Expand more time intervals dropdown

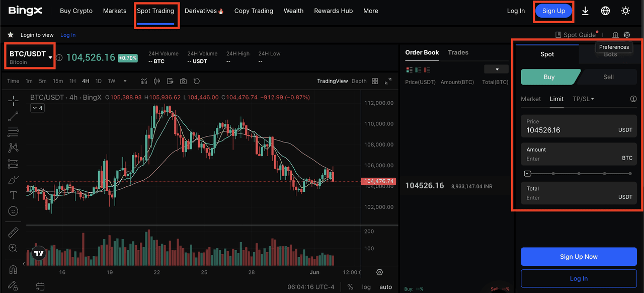pos(125,81)
